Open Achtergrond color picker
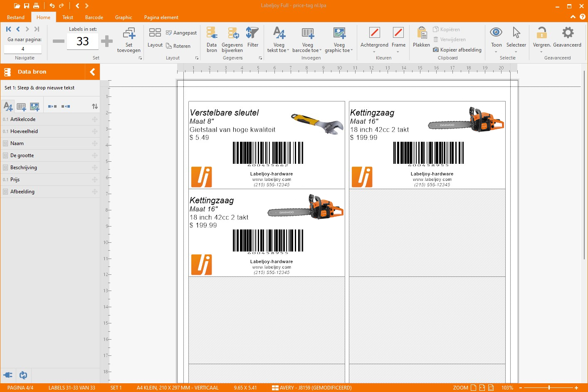Viewport: 588px width, 392px height. [x=374, y=40]
